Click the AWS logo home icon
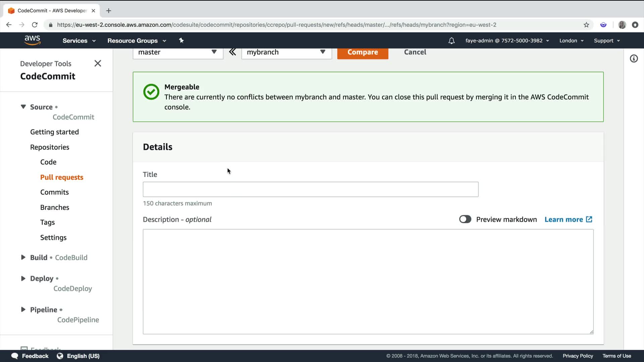Image resolution: width=644 pixels, height=362 pixels. coord(32,40)
